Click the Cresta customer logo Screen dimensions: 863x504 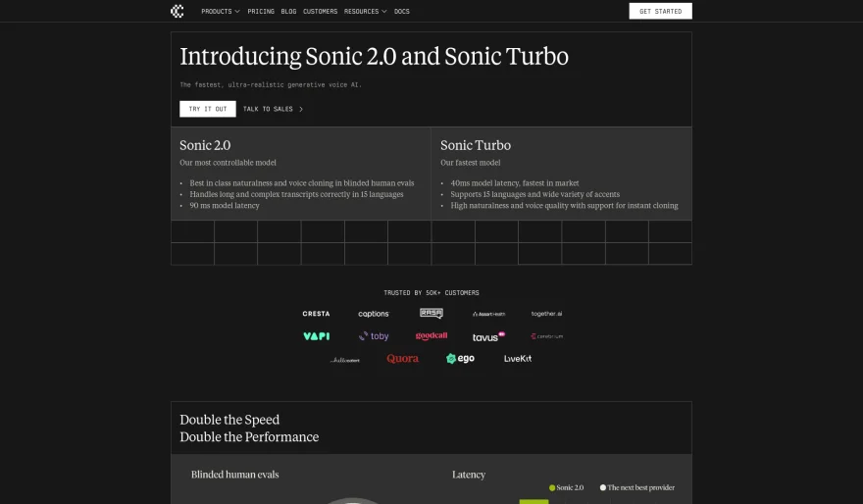[x=316, y=314]
